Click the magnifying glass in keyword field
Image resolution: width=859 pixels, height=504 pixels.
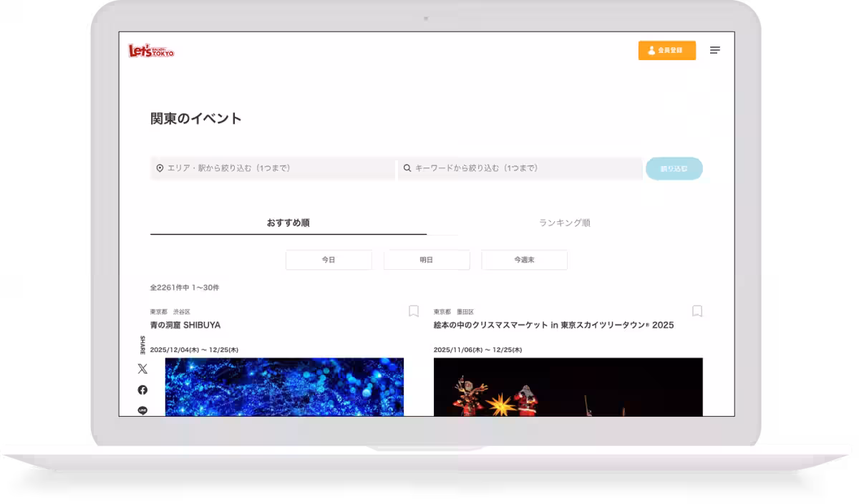[x=408, y=168]
